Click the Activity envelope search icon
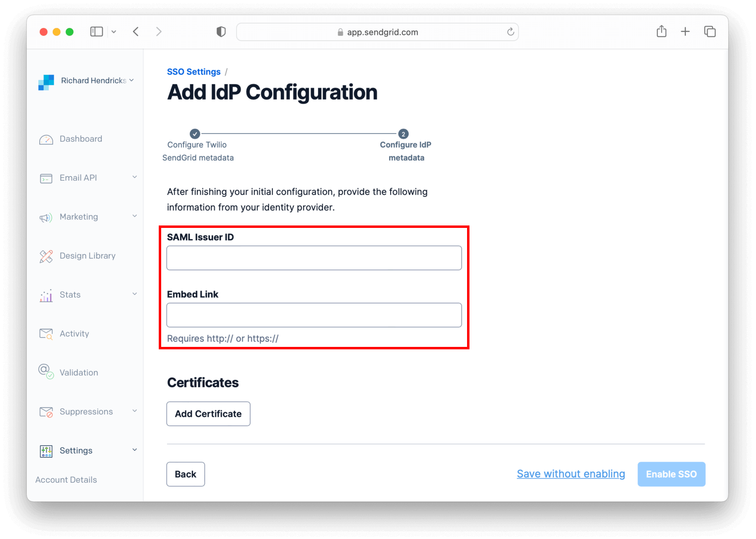 [46, 334]
